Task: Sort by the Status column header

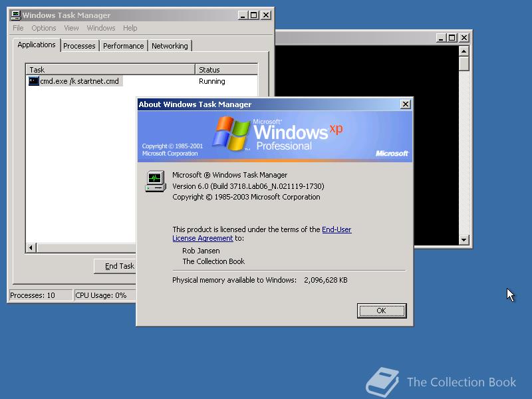Action: 226,70
